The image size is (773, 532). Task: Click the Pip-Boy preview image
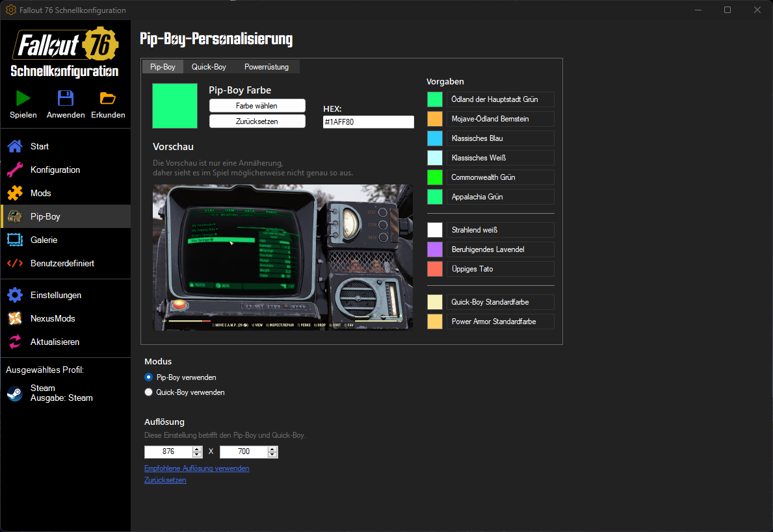(283, 257)
